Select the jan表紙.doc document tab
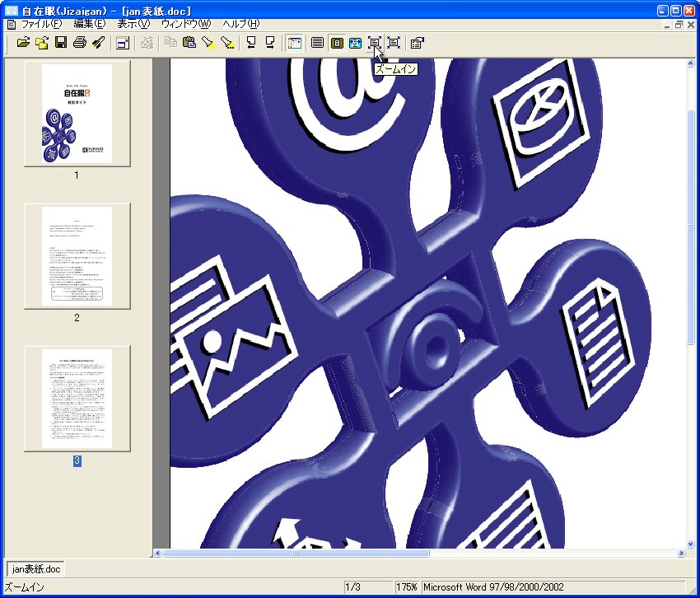This screenshot has height=598, width=700. pyautogui.click(x=35, y=569)
